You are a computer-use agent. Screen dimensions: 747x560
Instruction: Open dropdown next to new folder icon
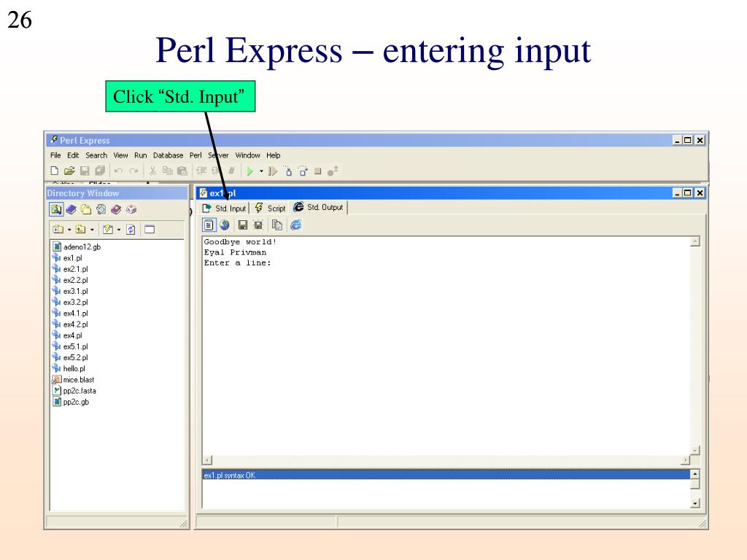coord(69,230)
